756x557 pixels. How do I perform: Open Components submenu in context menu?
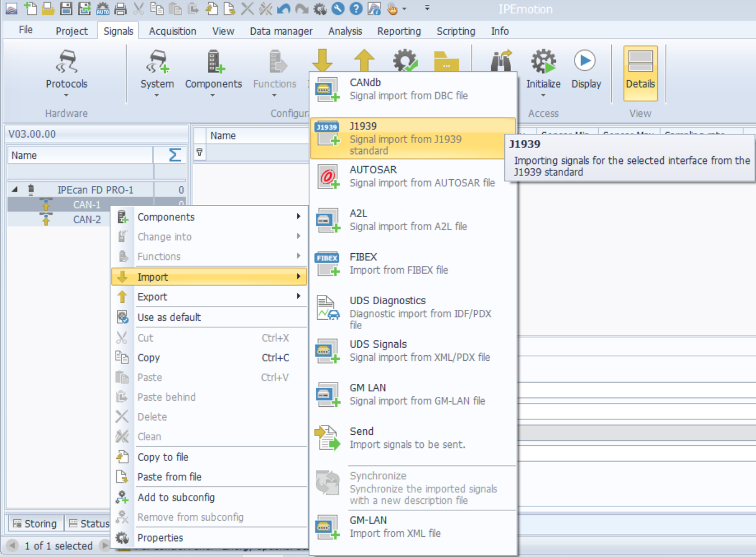click(209, 217)
